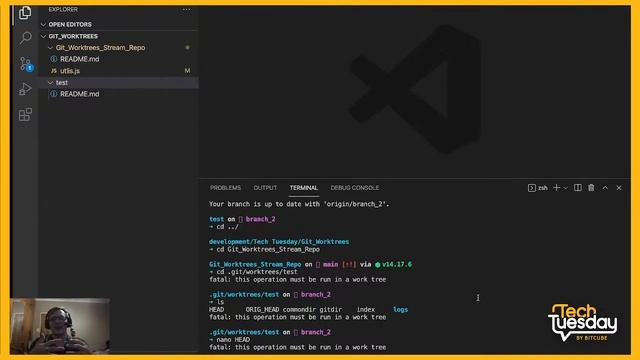Switch to the Debug Console tab
The height and width of the screenshot is (360, 640).
click(355, 188)
